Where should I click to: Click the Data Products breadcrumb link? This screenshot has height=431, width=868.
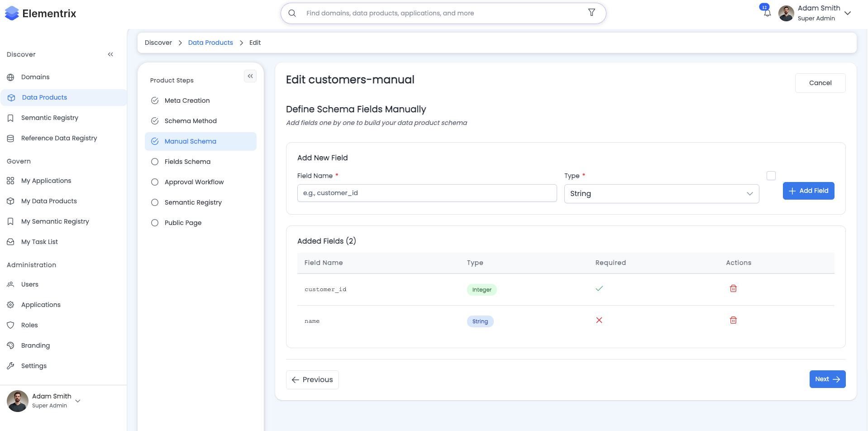(x=210, y=43)
